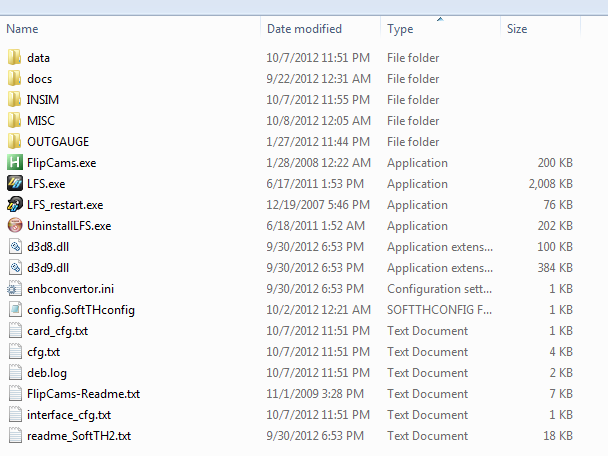Click the green FlipCams.exe icon
Viewport: 608px width, 456px height.
pos(15,162)
